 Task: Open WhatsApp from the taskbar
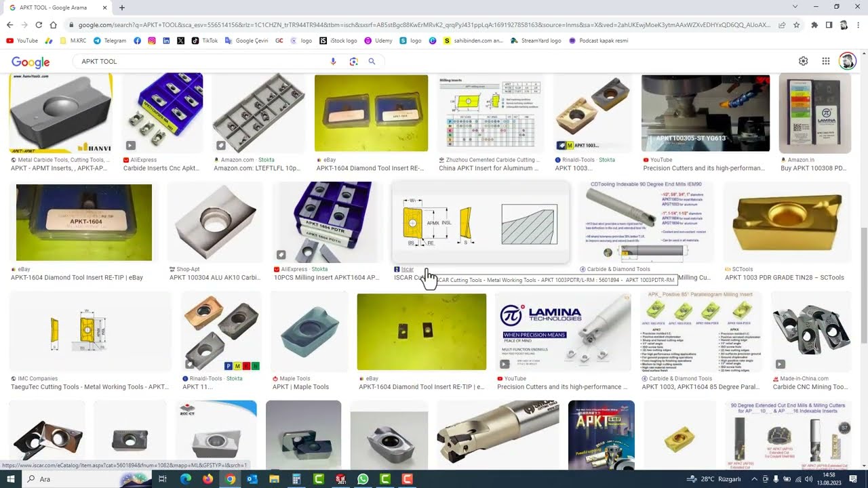click(363, 479)
